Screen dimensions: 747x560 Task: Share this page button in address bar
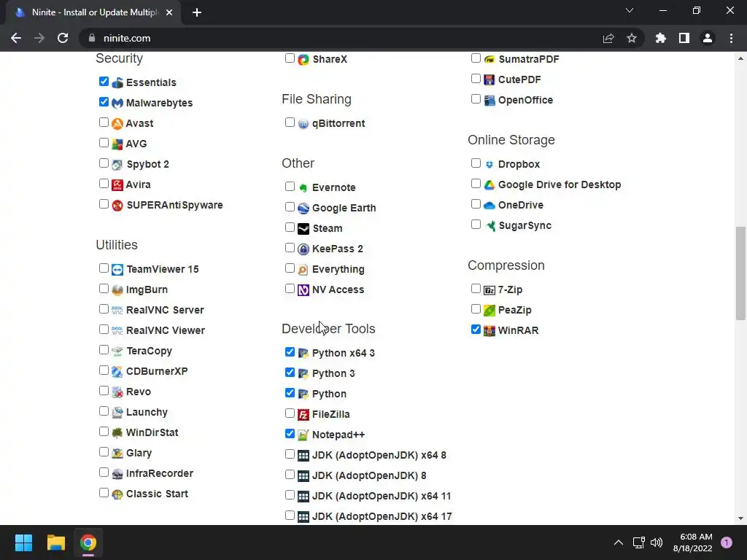608,38
